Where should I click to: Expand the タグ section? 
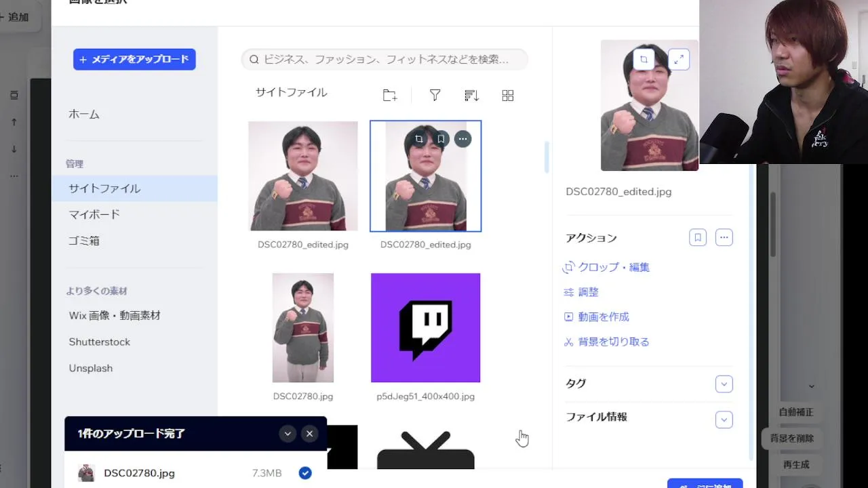(x=724, y=384)
